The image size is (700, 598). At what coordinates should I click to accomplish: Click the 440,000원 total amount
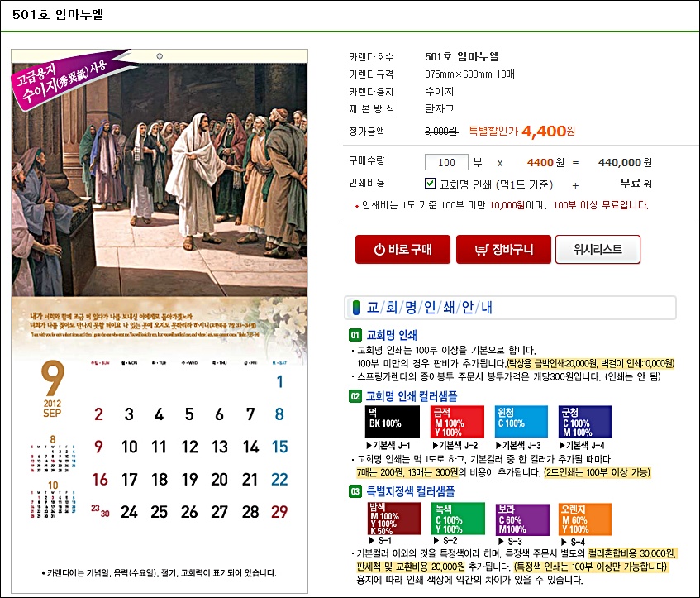(x=625, y=163)
